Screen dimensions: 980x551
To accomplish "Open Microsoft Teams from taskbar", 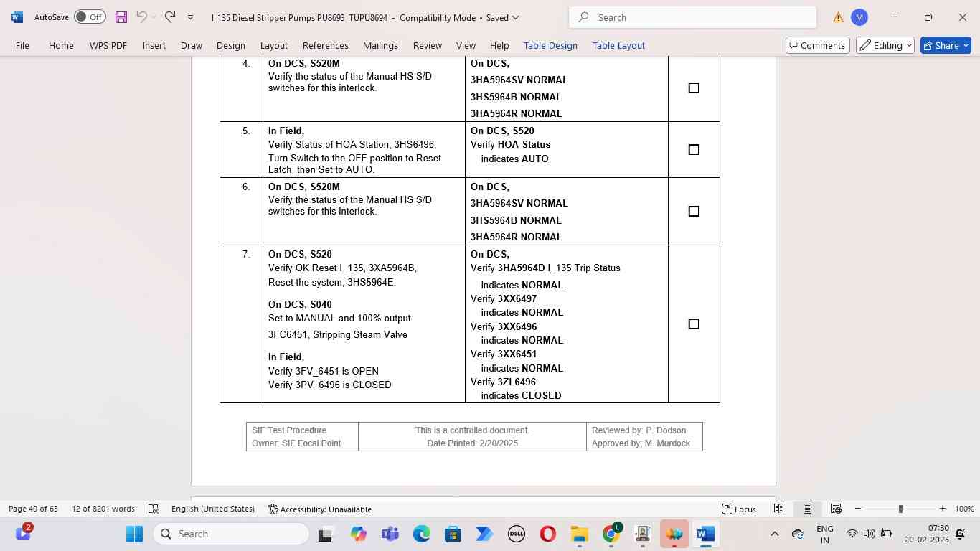I will (x=390, y=534).
